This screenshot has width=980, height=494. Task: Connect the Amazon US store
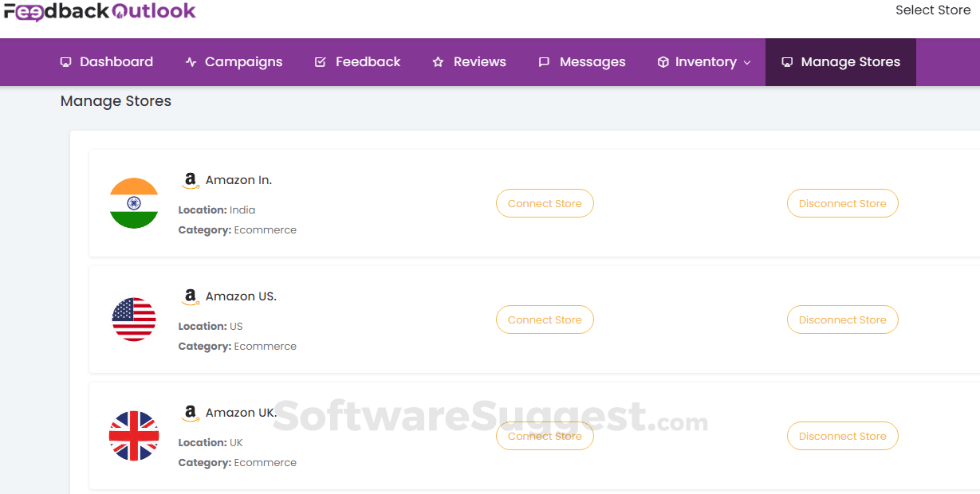(545, 320)
